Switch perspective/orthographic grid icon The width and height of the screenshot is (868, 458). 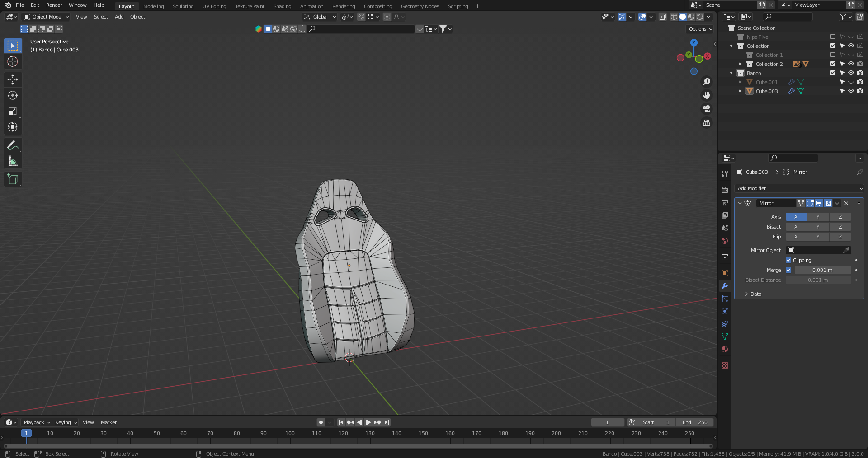point(707,122)
